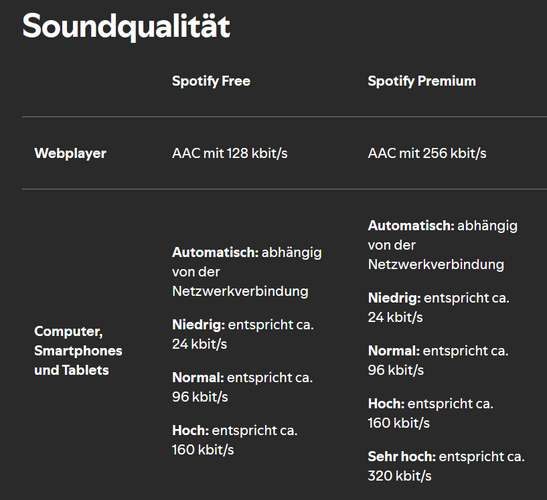547x500 pixels.
Task: Click the AAC mit 128 kbit/s cell
Action: 230,153
